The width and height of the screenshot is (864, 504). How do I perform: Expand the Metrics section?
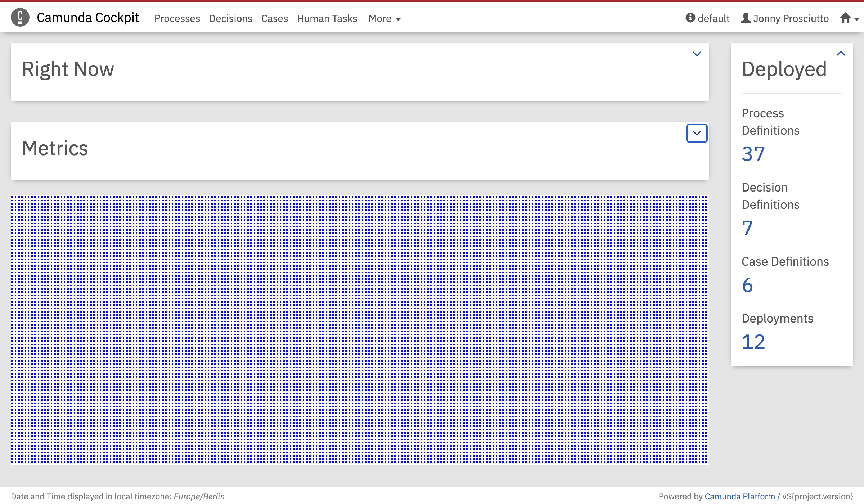pyautogui.click(x=697, y=133)
